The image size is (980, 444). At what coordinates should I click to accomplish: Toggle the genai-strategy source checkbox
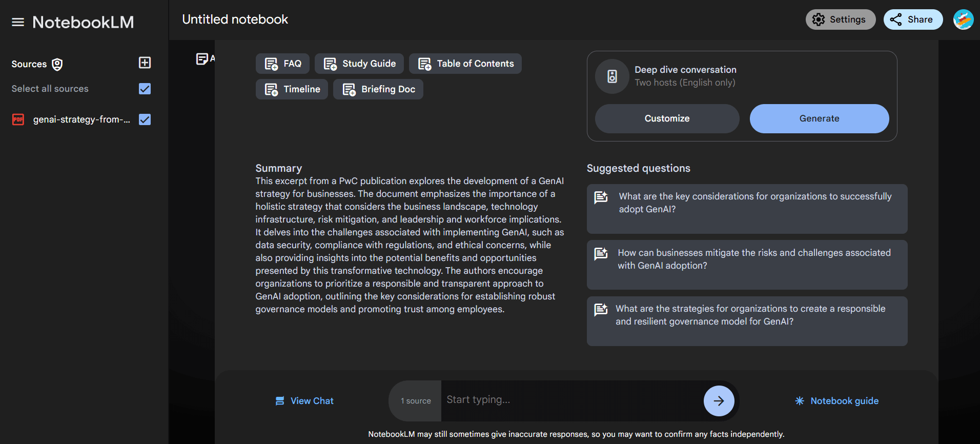145,119
